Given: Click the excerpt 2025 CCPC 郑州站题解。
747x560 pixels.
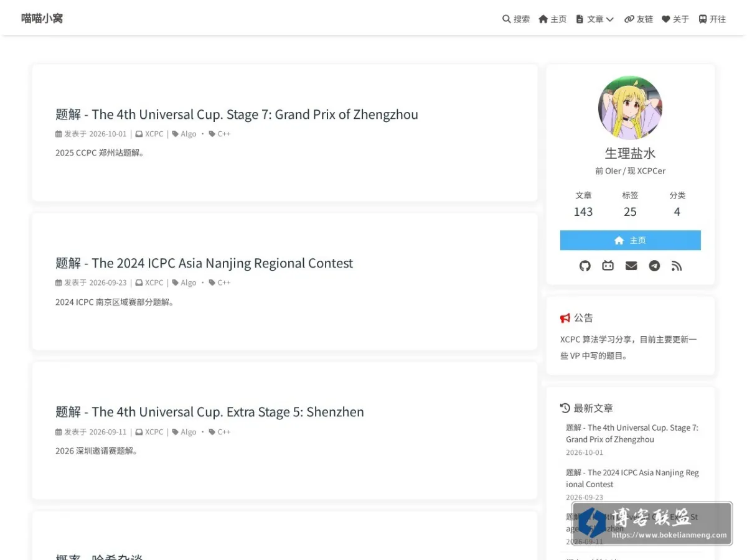Looking at the screenshot, I should (100, 152).
